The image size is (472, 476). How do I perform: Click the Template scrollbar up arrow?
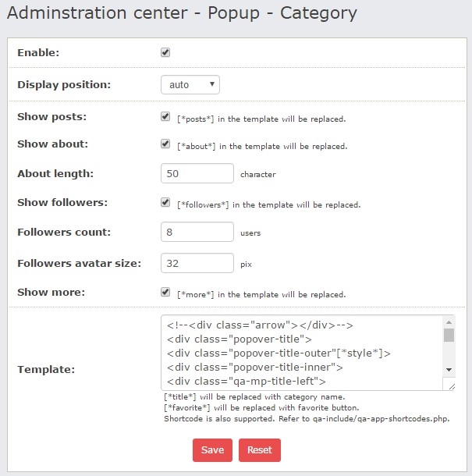pyautogui.click(x=449, y=321)
